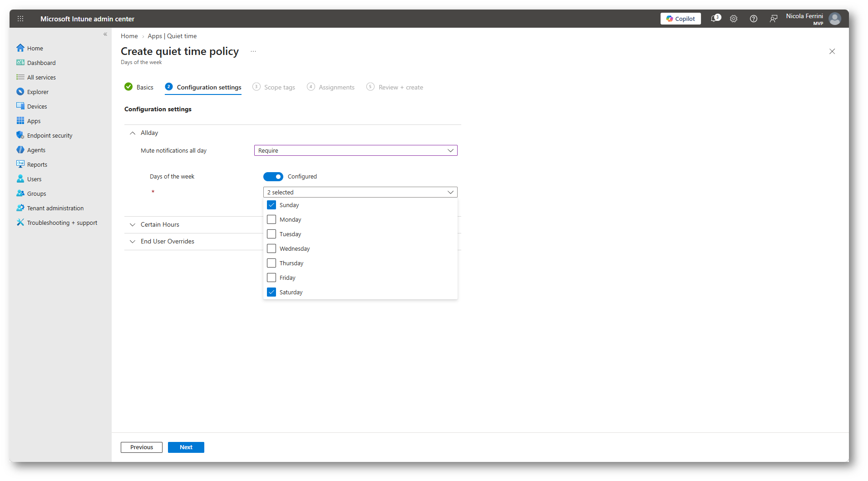This screenshot has width=868, height=481.
Task: Uncheck the Saturday checkbox
Action: [271, 292]
